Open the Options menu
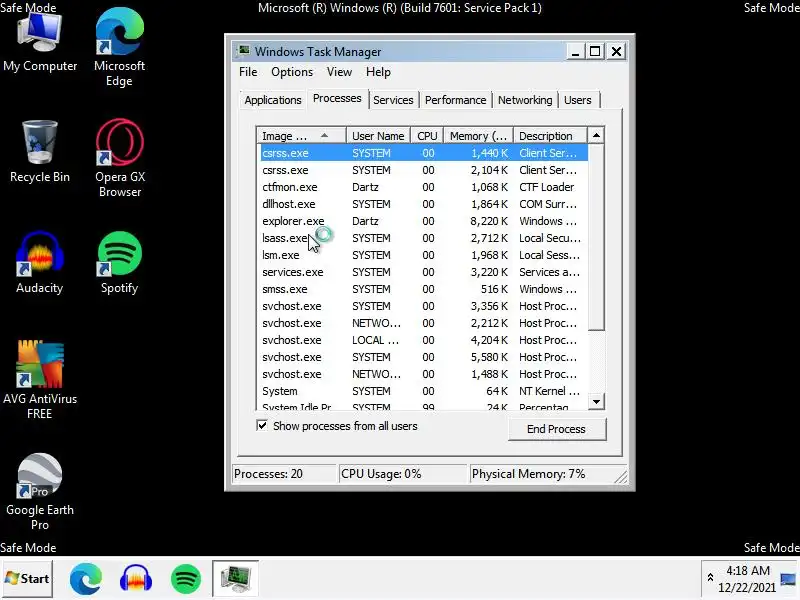The image size is (800, 600). 292,72
